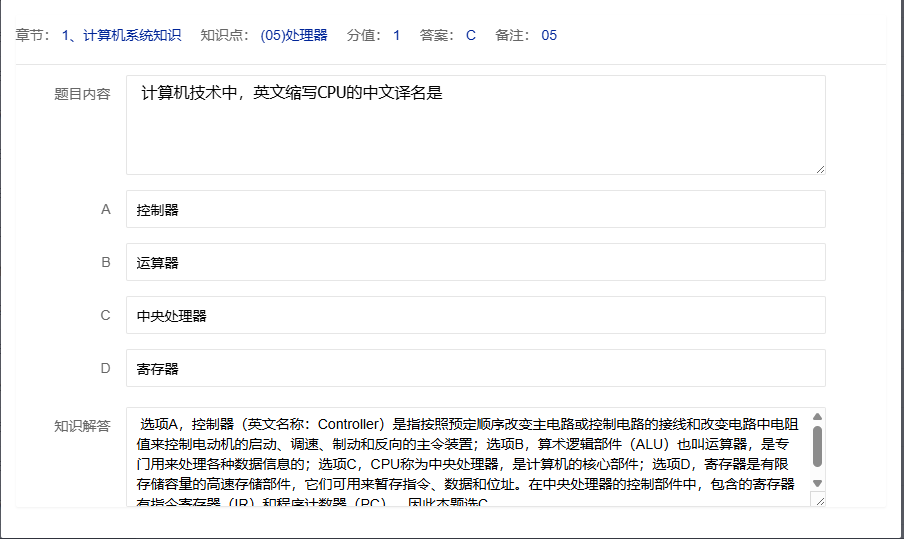The width and height of the screenshot is (904, 539).
Task: Click the 知识解答 scrollbar thumb
Action: pyautogui.click(x=817, y=446)
